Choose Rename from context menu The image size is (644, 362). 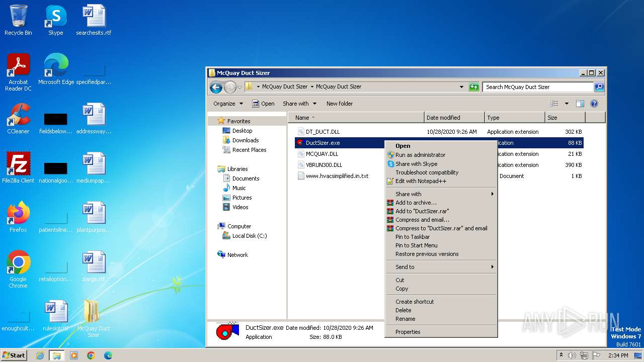click(441, 319)
